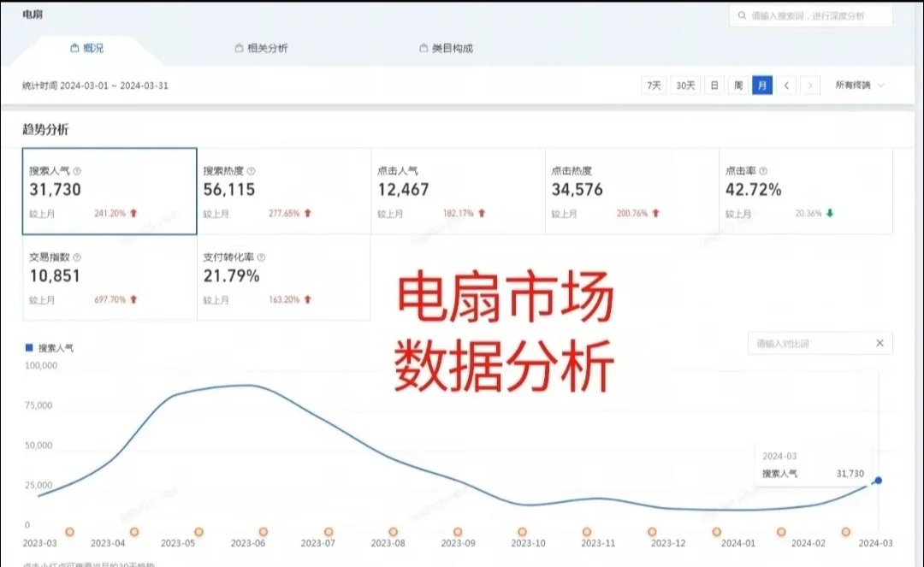
Task: Click the 7天 time range button
Action: 655,85
